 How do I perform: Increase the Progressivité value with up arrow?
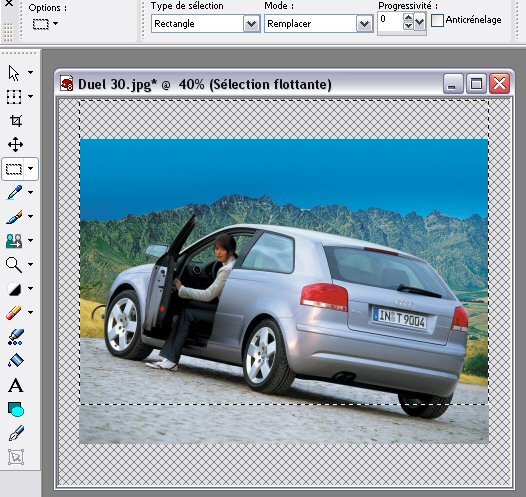click(408, 18)
